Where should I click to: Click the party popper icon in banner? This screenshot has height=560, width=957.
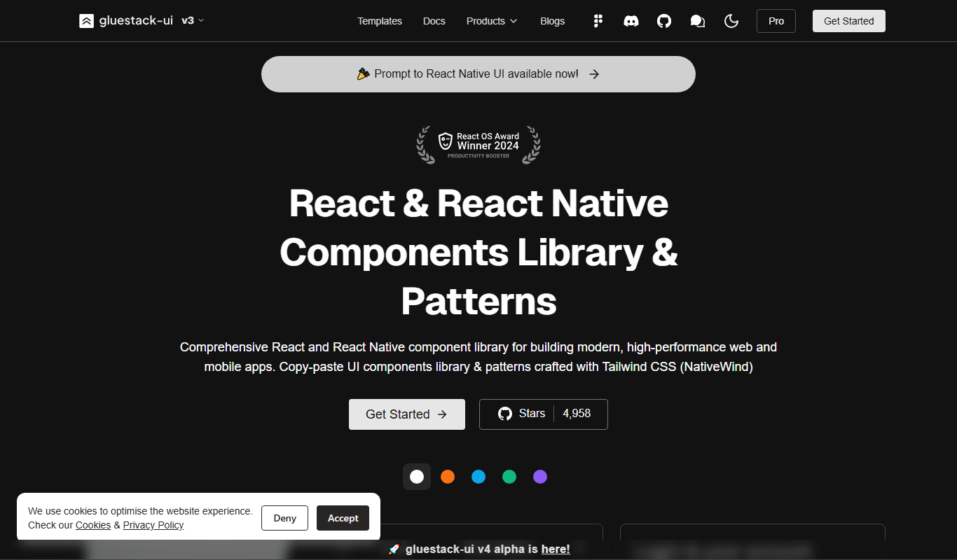tap(363, 73)
